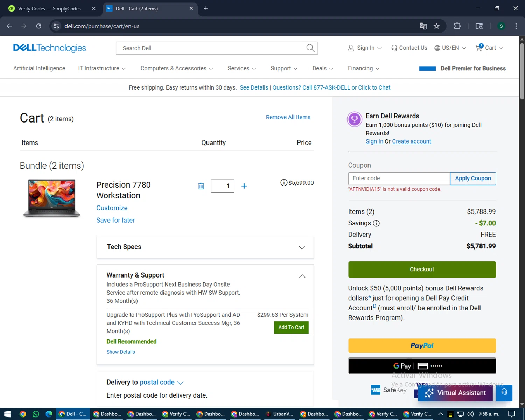Switch to Verify Codes SimplyCodes tab

[49, 8]
